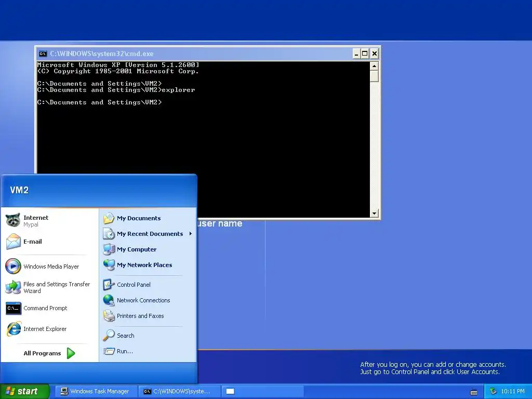Click the Start button
Viewport: 532px width, 399px height.
click(x=24, y=391)
